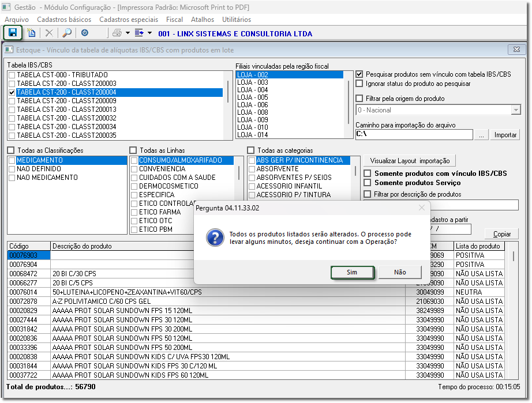
Task: Click the Caminho para importação path field
Action: [x=414, y=134]
